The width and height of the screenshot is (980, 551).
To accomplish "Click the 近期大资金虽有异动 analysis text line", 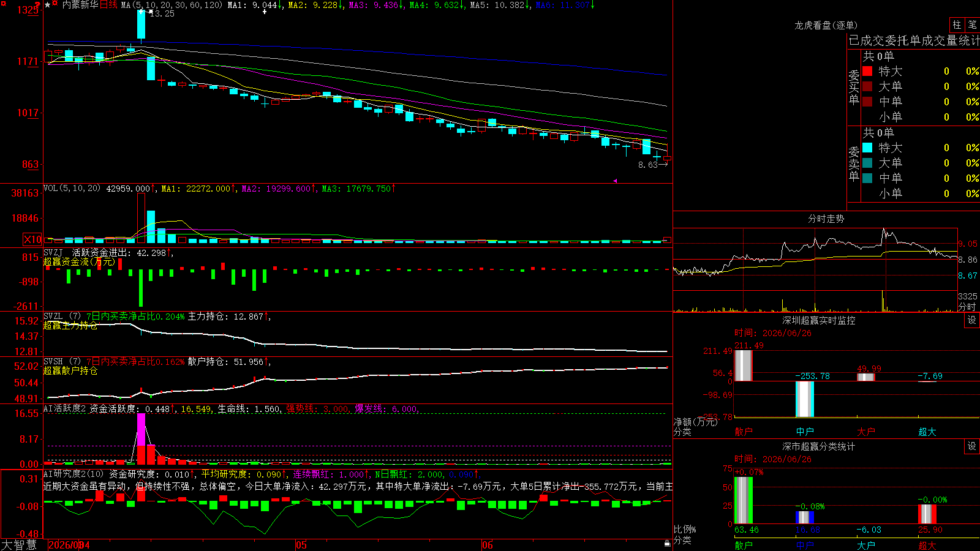I will 358,486.
